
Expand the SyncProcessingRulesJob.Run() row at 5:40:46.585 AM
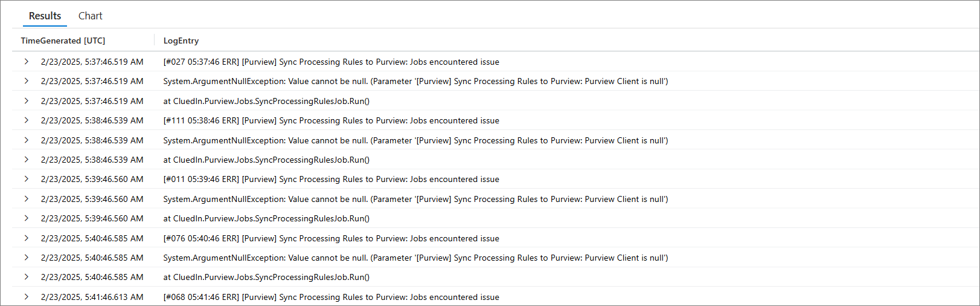click(27, 277)
